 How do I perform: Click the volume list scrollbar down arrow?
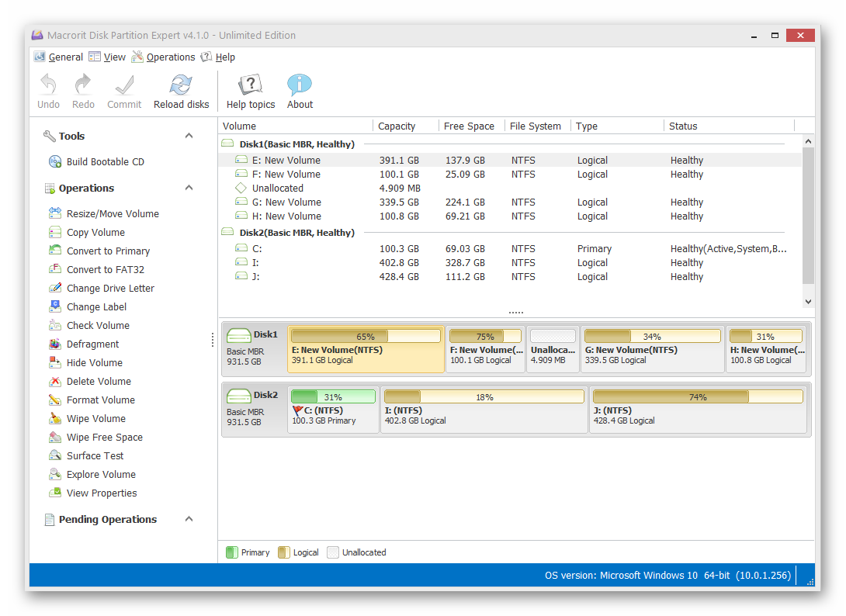[x=808, y=302]
